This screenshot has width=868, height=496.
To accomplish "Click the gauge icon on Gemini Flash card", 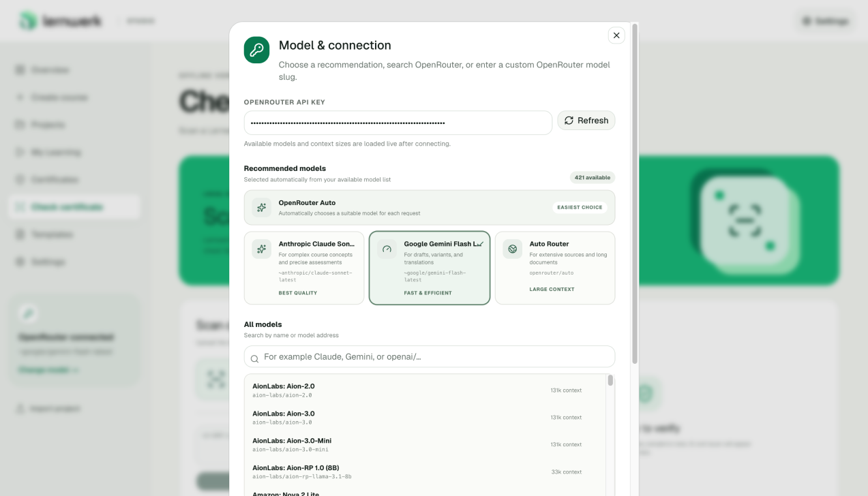I will 387,249.
